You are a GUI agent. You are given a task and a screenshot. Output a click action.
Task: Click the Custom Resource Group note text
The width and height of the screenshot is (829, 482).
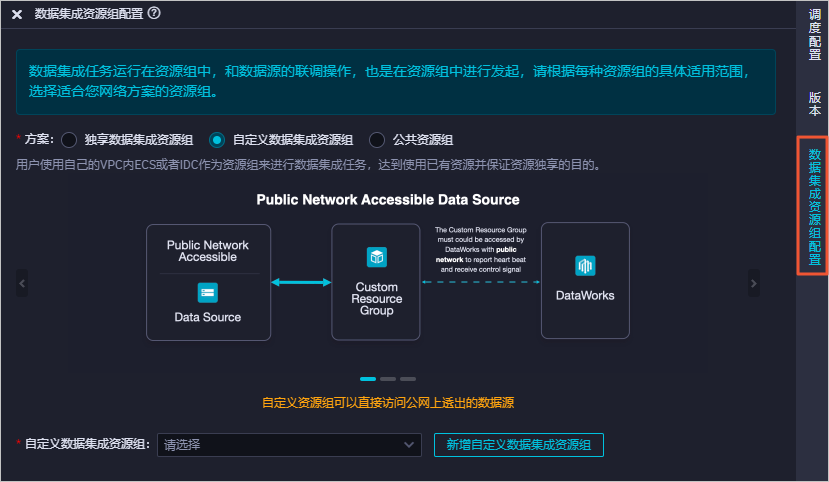click(481, 249)
